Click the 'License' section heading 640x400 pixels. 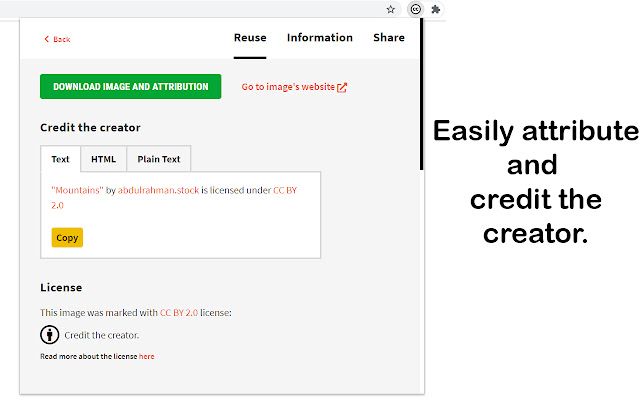coord(61,288)
